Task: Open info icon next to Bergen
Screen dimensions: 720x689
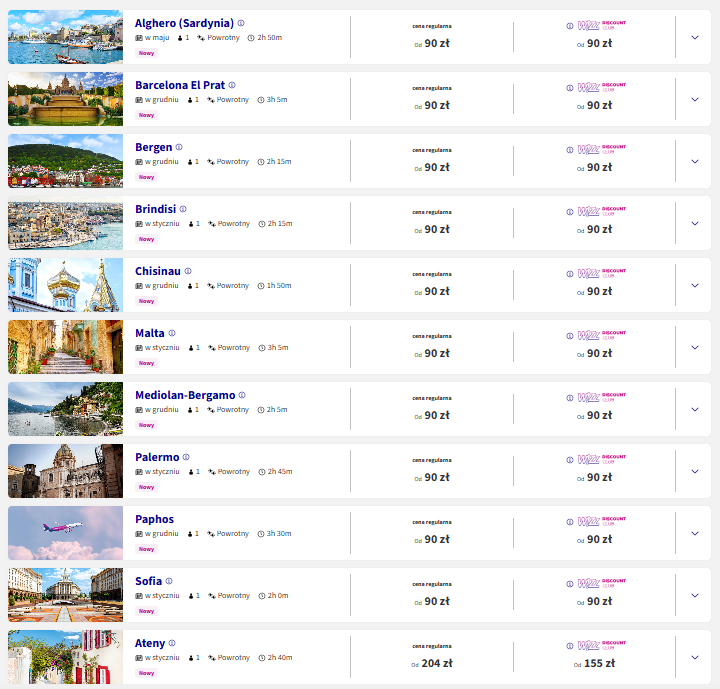Action: (x=179, y=147)
